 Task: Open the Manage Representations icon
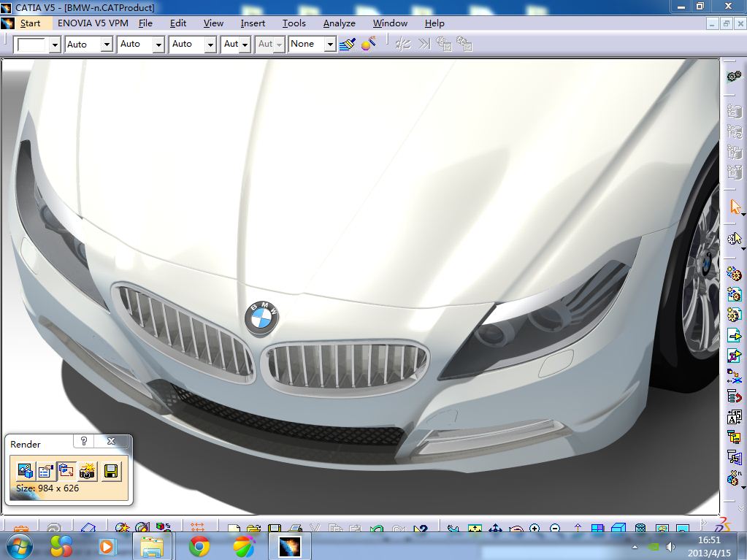coord(734,457)
